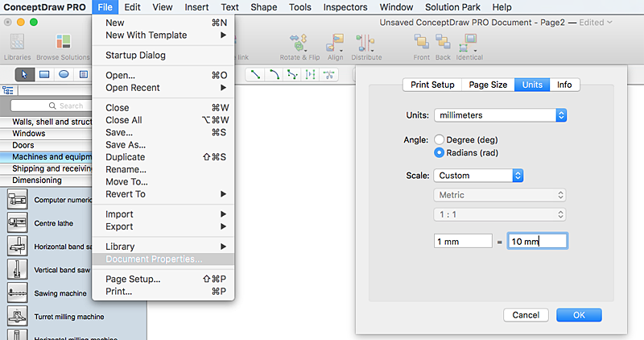Click the Identical size icon
Image resolution: width=644 pixels, height=340 pixels.
[469, 43]
